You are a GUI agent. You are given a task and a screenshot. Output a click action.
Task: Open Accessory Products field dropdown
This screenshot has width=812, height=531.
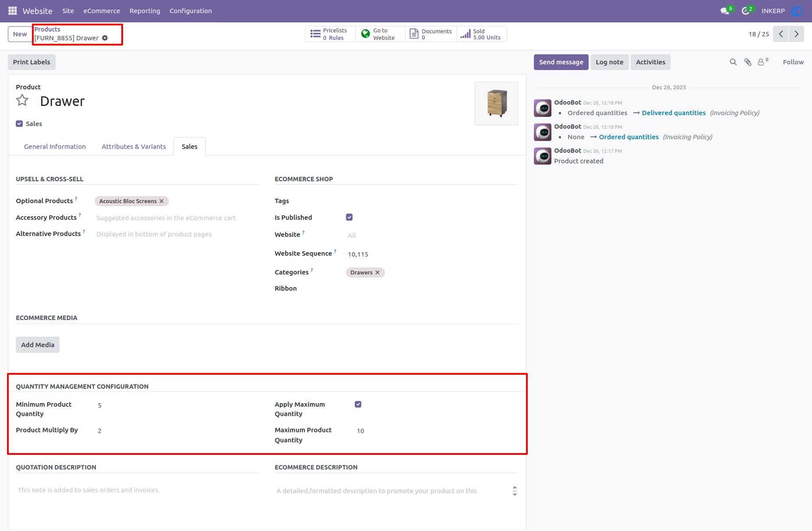point(177,218)
